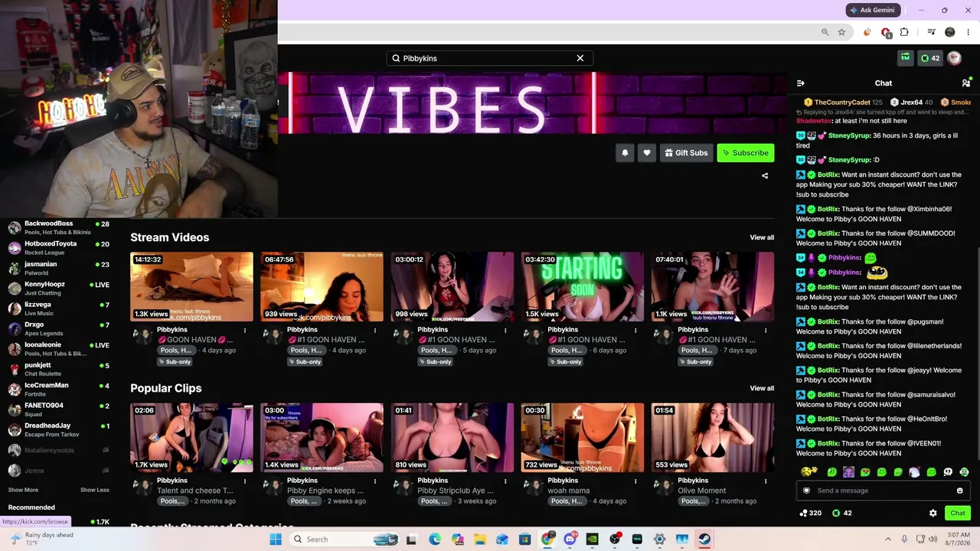Screen dimensions: 980x551
Task: Open IceCreamMan channel in the sidebar
Action: coord(58,390)
